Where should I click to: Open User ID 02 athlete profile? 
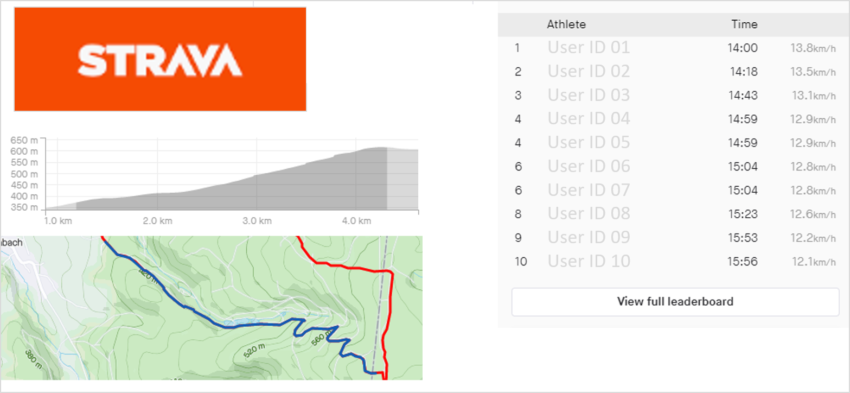[589, 72]
